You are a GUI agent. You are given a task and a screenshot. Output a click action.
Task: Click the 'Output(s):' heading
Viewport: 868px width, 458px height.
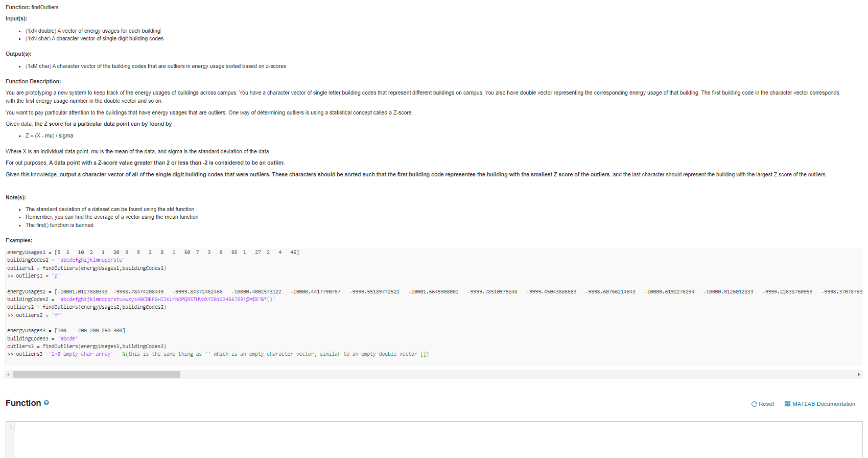click(x=18, y=54)
